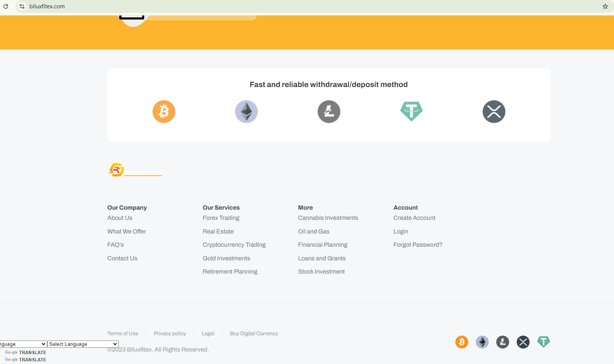Click the small footer XRP icon
Screen dimensions: 614x364
[523, 342]
